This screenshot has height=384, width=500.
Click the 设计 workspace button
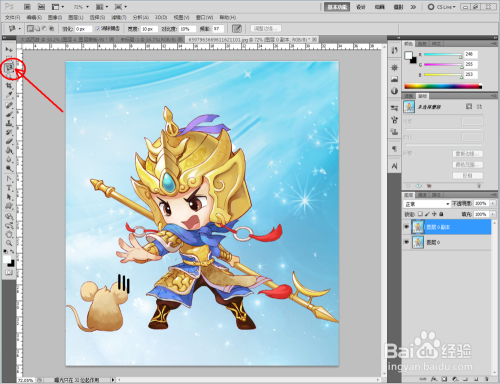coord(361,7)
